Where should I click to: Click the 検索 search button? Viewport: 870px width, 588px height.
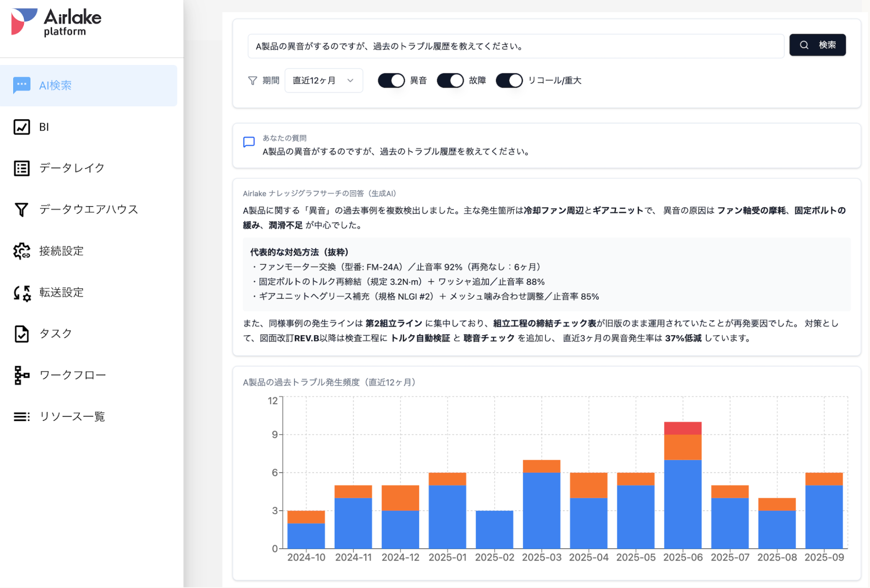[817, 45]
